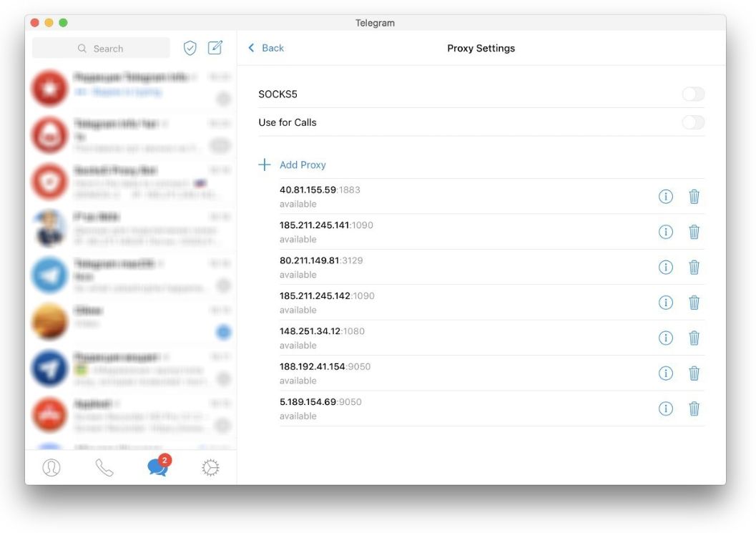Image resolution: width=756 pixels, height=533 pixels.
Task: Show info for proxy 5.189.154.69
Action: point(665,409)
